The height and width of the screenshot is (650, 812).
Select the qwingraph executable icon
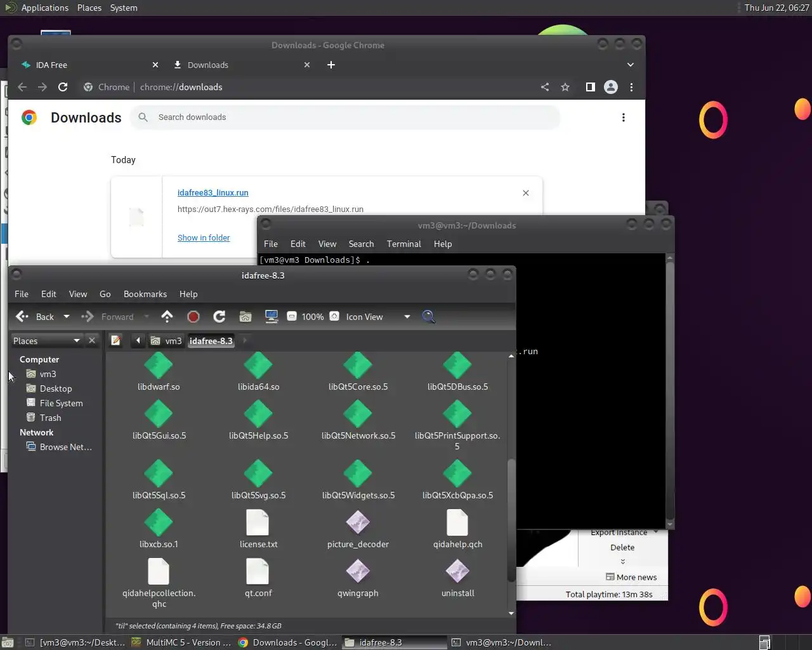(x=358, y=571)
